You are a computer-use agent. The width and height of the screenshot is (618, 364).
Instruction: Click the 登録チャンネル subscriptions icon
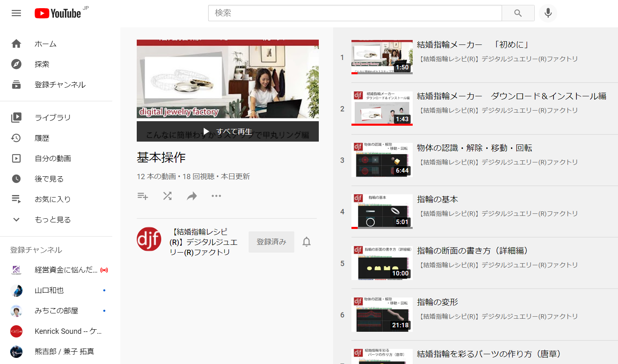click(16, 84)
